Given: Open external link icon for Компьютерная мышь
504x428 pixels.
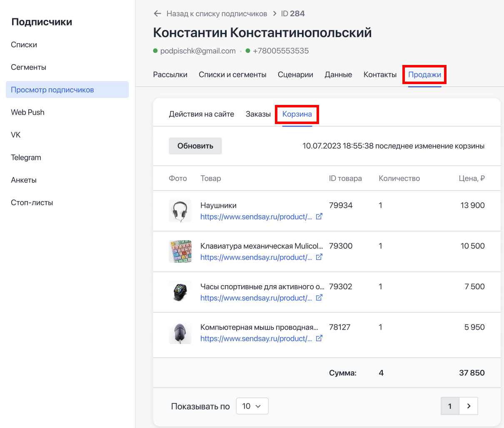Looking at the screenshot, I should click(319, 338).
